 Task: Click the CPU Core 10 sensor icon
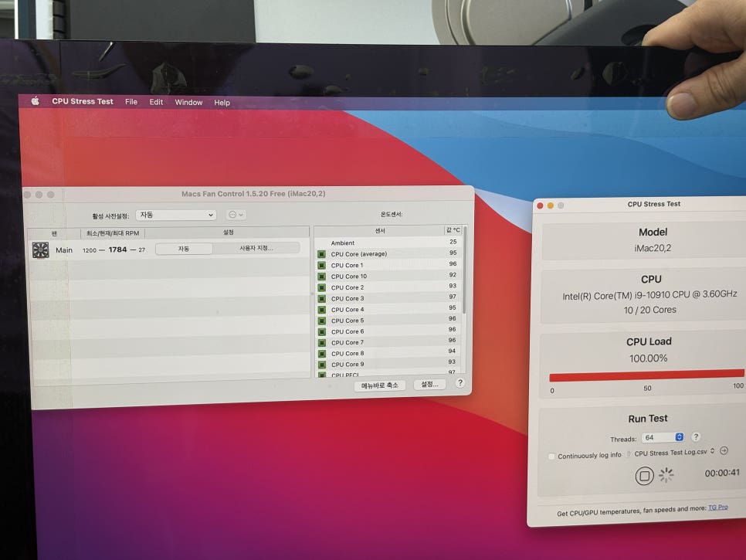tap(321, 277)
